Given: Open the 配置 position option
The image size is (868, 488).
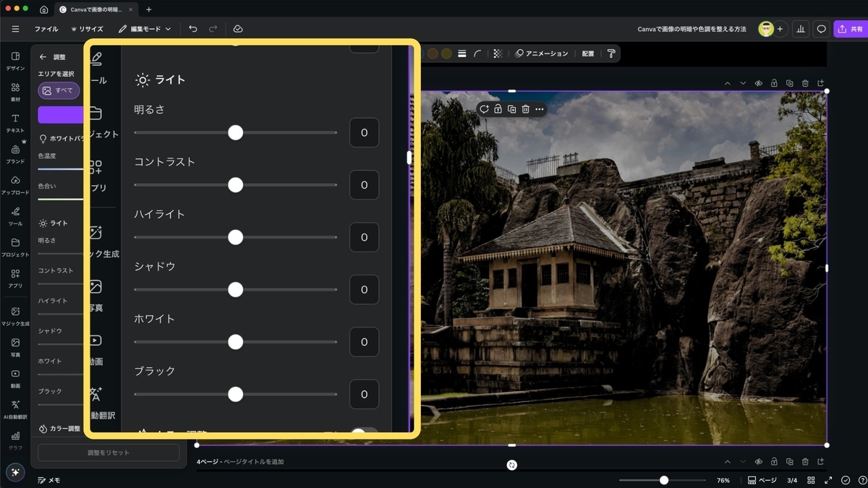Looking at the screenshot, I should pos(587,53).
